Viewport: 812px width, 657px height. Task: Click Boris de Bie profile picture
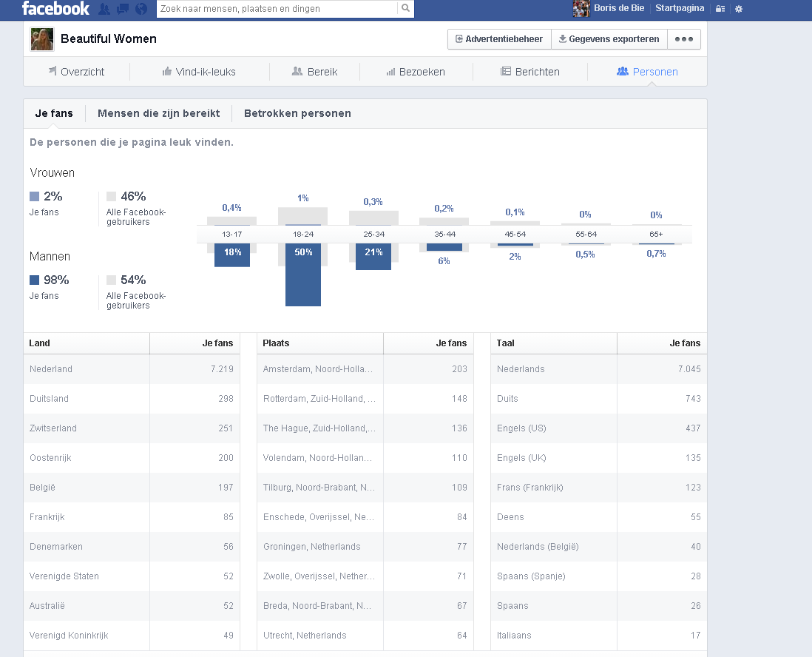click(x=581, y=8)
